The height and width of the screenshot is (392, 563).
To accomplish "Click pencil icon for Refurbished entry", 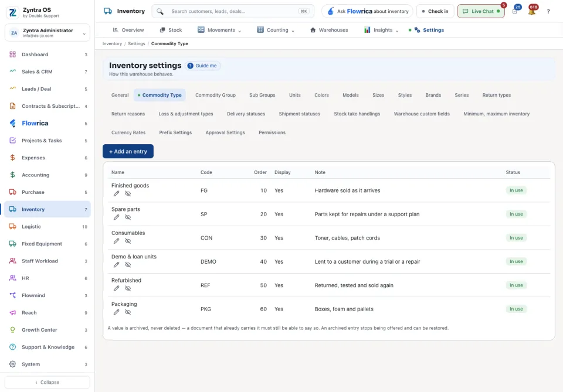I will pyautogui.click(x=116, y=288).
